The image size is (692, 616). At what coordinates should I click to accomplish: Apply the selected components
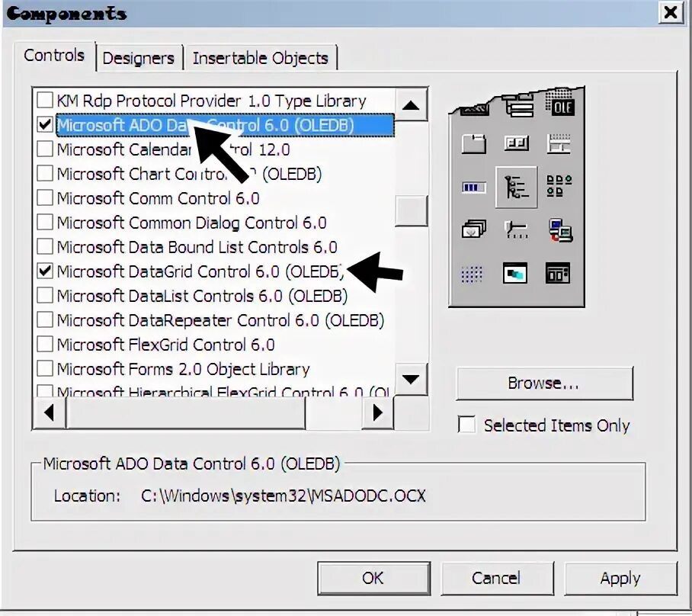click(x=620, y=578)
